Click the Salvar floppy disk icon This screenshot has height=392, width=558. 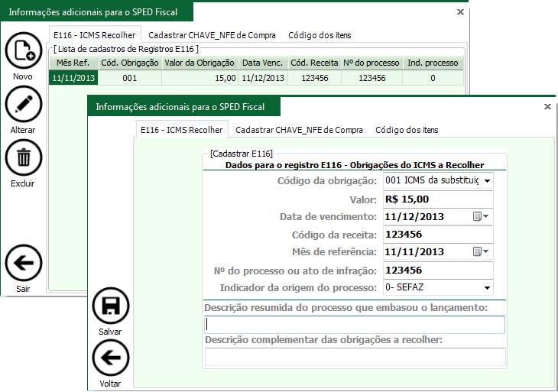[x=111, y=306]
